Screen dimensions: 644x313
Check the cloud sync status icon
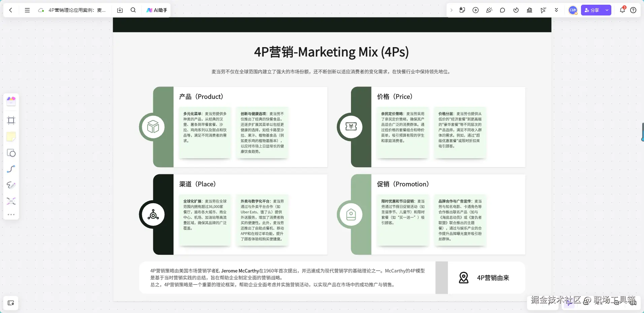pos(41,10)
